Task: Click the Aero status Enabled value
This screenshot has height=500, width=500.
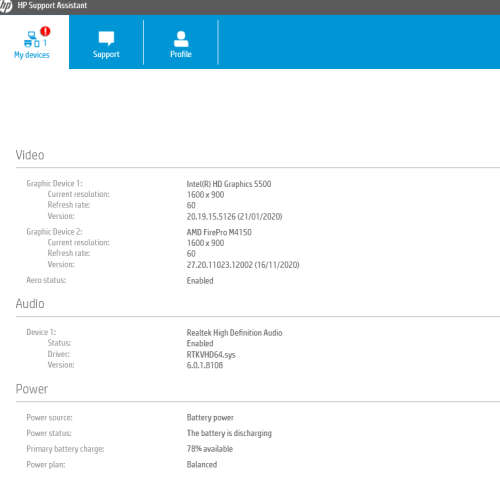Action: click(x=200, y=281)
